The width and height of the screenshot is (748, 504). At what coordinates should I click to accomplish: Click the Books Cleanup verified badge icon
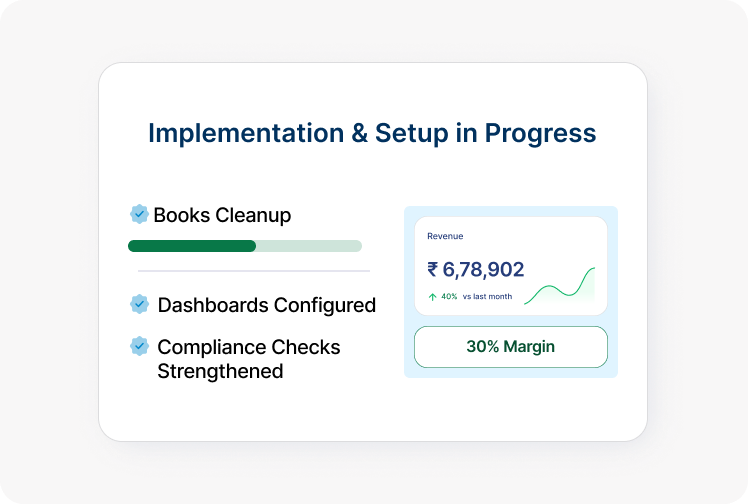pyautogui.click(x=139, y=214)
